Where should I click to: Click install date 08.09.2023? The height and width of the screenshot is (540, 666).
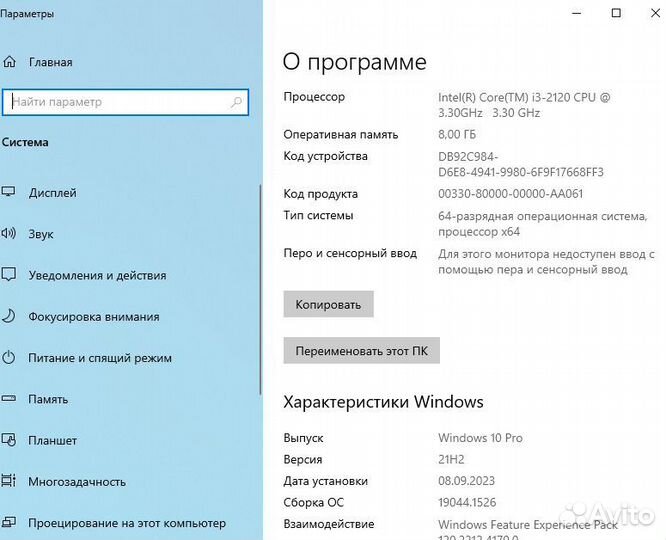pos(466,481)
